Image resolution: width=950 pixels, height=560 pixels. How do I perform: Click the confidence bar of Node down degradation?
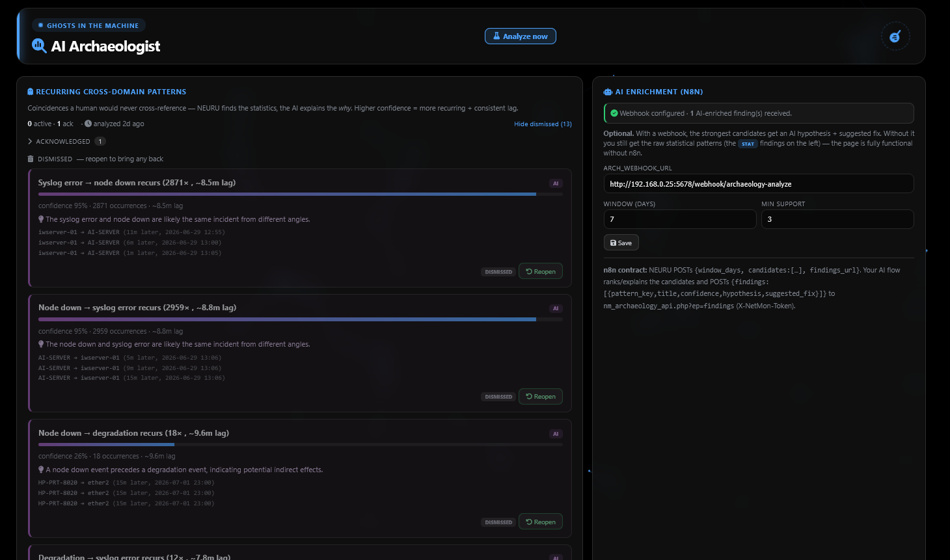point(301,444)
